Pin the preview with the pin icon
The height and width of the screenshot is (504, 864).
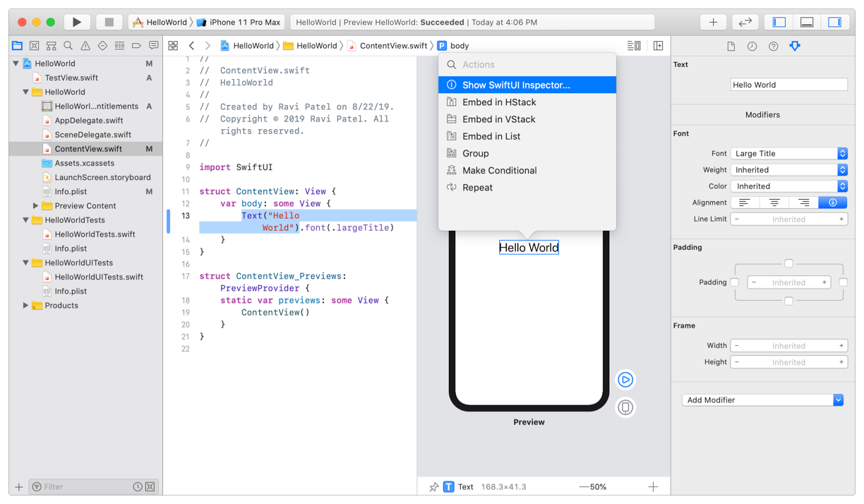(433, 487)
